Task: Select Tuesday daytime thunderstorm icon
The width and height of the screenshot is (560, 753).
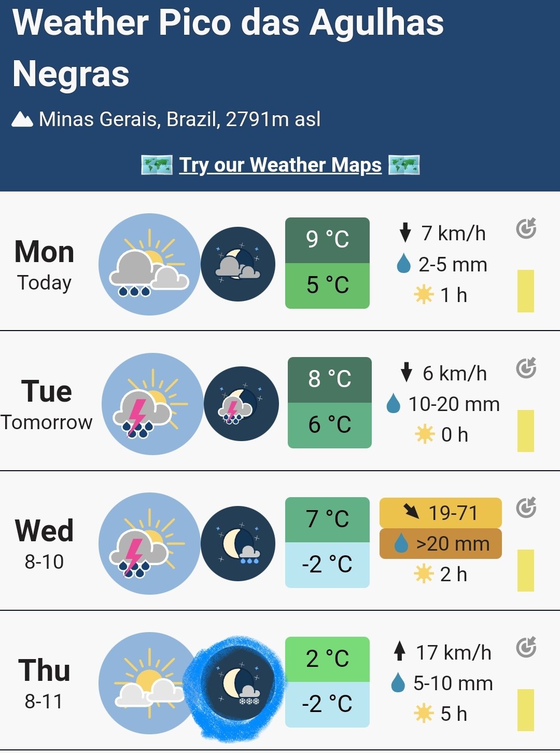Action: (152, 404)
